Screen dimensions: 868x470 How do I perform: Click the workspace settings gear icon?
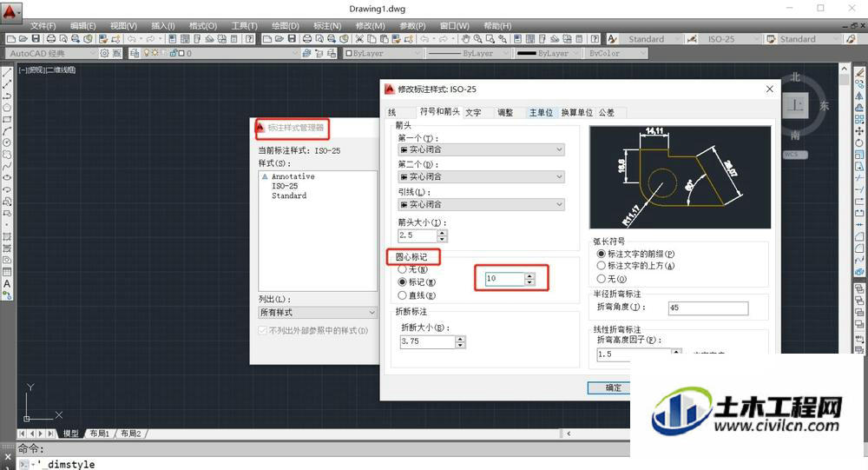point(104,53)
